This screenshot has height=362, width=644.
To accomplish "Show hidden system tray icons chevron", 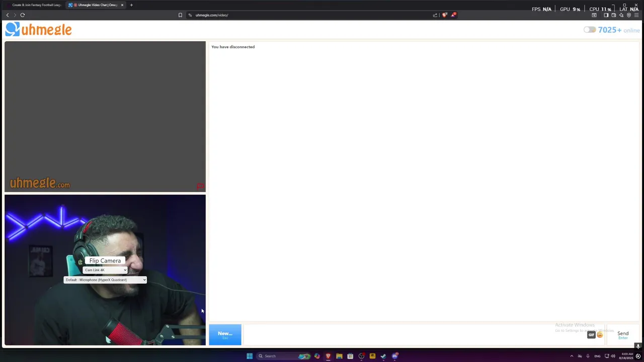I will click(572, 356).
